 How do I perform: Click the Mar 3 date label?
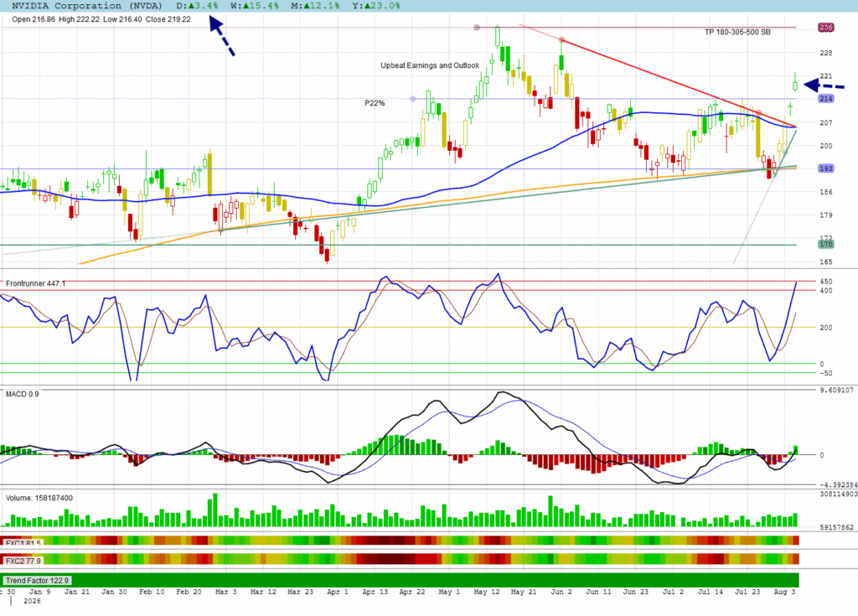tap(226, 592)
